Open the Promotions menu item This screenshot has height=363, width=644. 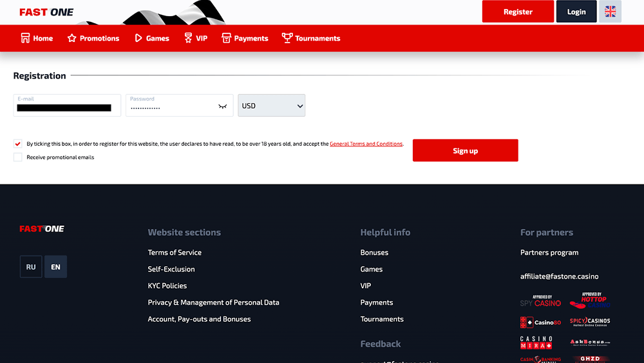point(93,39)
